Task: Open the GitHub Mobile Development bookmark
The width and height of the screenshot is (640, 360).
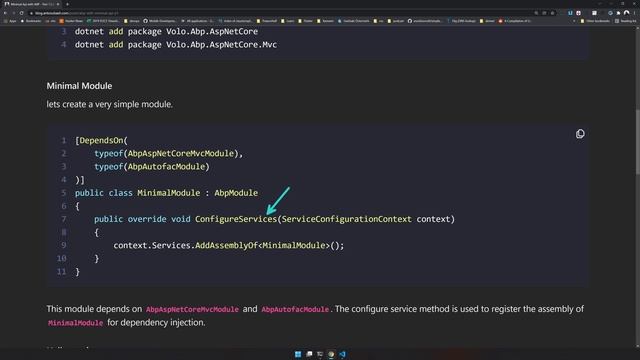Action: [160, 21]
